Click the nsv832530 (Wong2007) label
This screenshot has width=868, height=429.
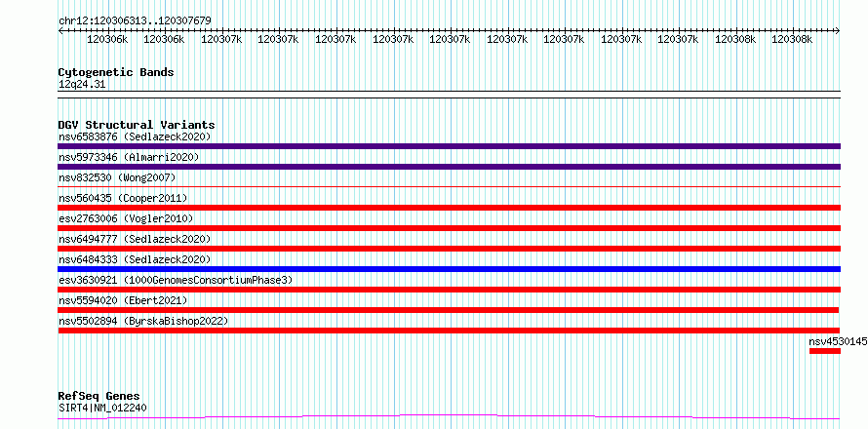[x=117, y=177]
